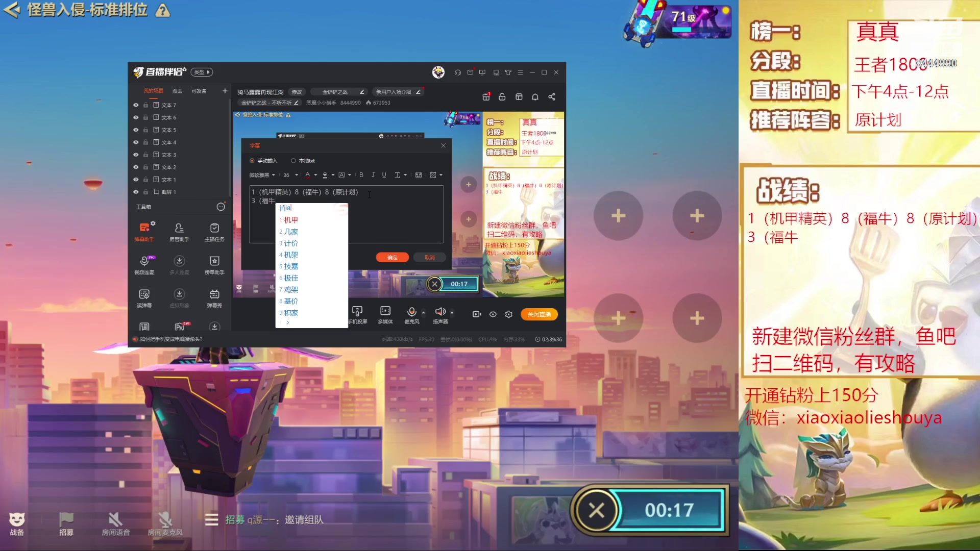This screenshot has width=980, height=551.
Task: Click 取消 in subtitle dialog
Action: tap(429, 258)
